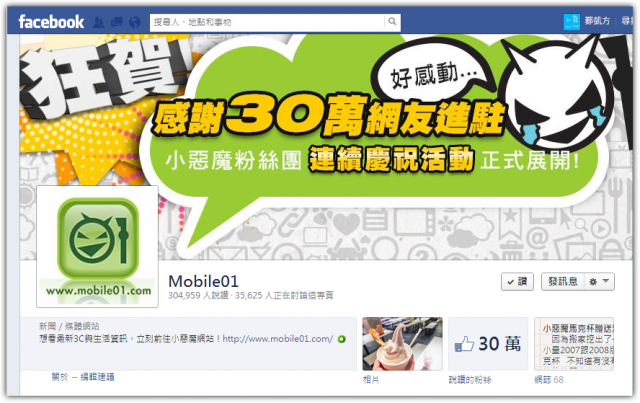Click the dropdown arrow beside the gear

click(x=606, y=281)
